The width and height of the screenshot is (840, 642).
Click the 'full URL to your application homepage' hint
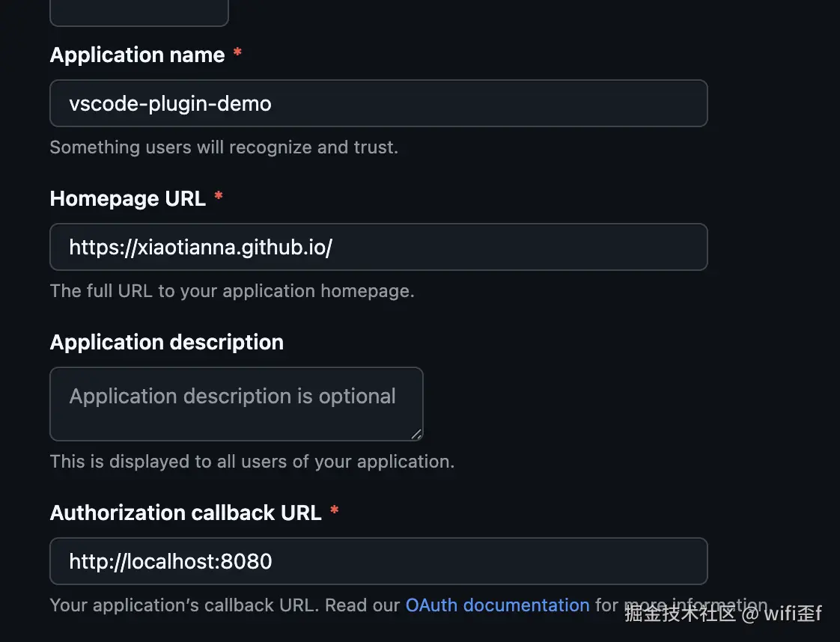tap(231, 291)
